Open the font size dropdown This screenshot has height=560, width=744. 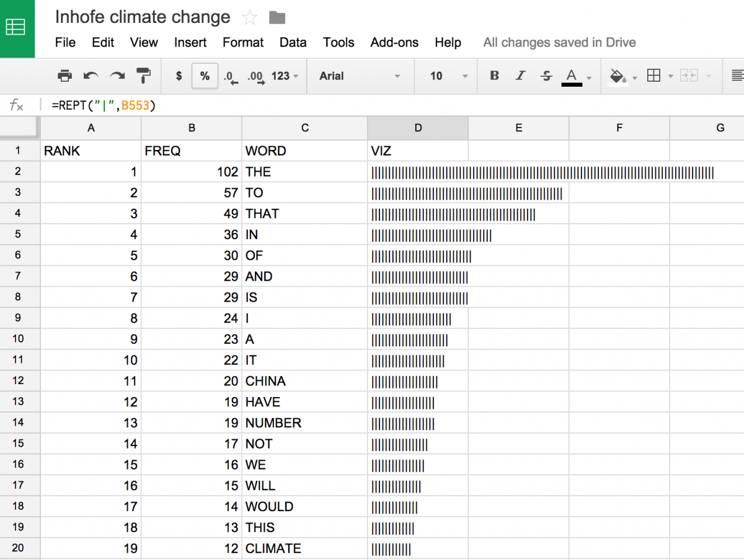pos(445,76)
